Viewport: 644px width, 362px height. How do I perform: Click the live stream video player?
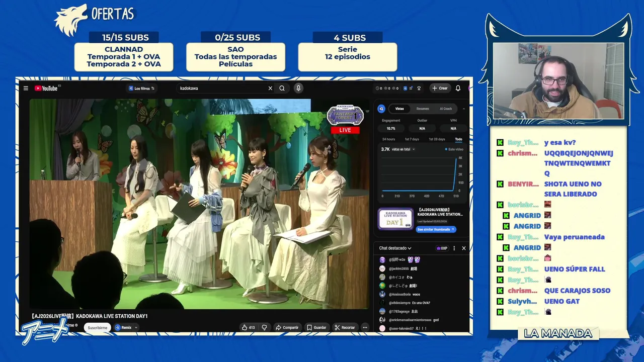(x=199, y=204)
